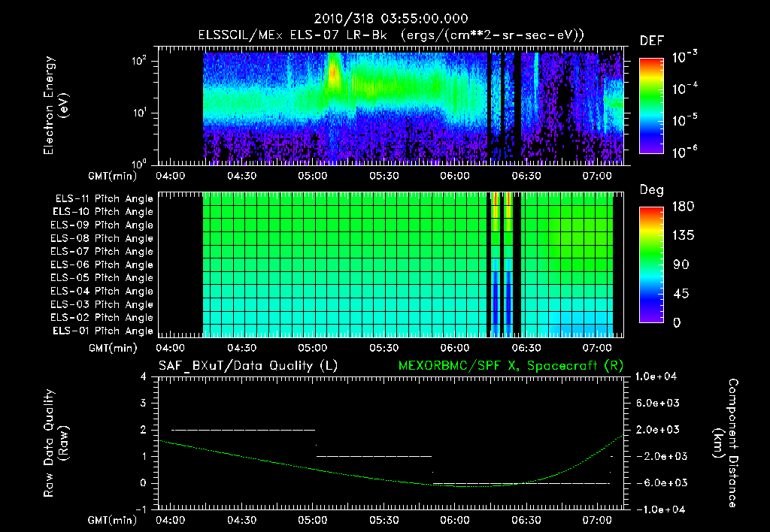
Task: Click the data quality line at level 2
Action: coord(243,430)
